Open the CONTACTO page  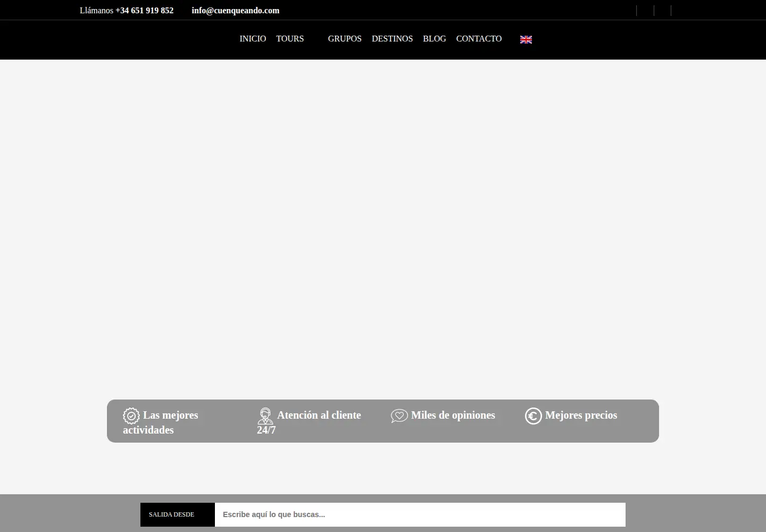click(x=479, y=39)
